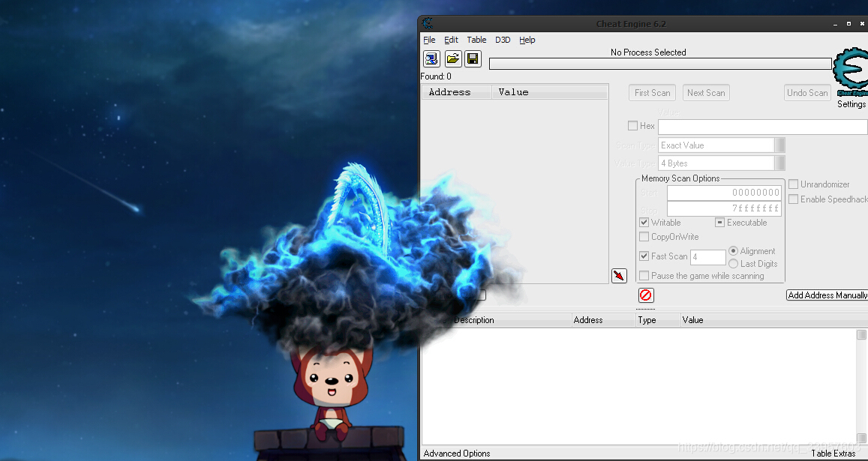Click the address table scrollbar up arrow
The image size is (868, 461).
[x=860, y=335]
